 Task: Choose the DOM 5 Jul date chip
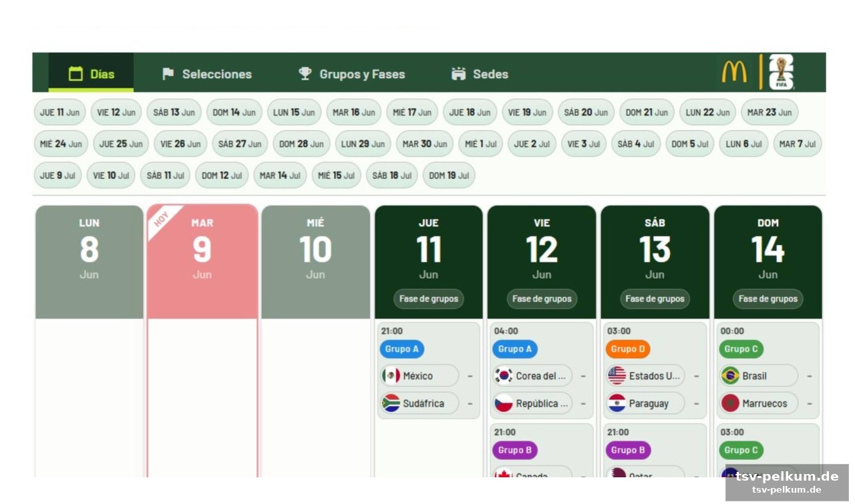(x=689, y=144)
